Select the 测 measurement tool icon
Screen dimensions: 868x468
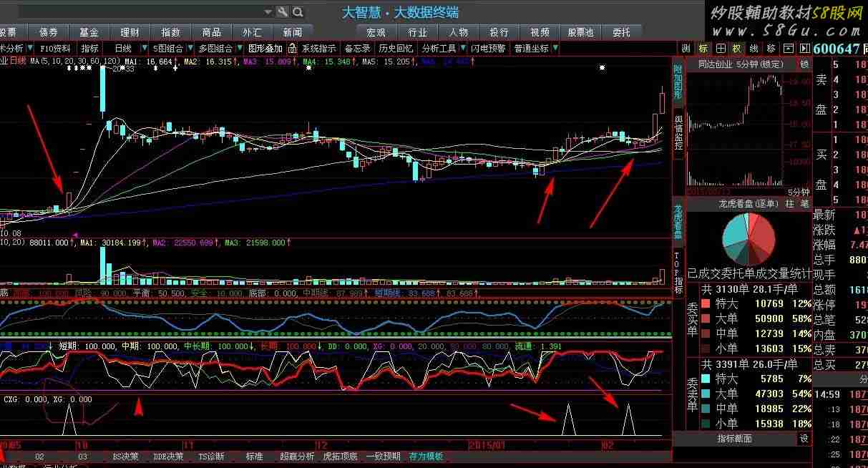686,49
